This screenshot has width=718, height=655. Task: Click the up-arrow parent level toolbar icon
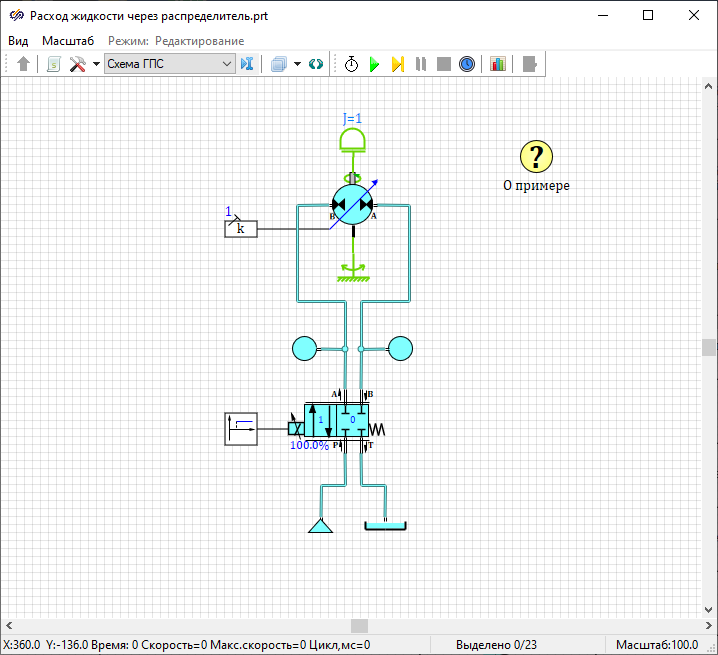click(x=24, y=64)
